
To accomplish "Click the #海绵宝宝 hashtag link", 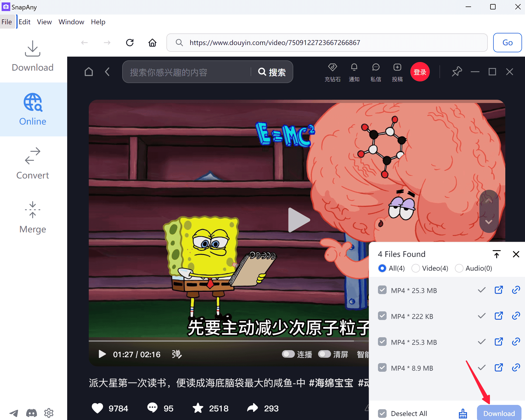I will pyautogui.click(x=331, y=383).
